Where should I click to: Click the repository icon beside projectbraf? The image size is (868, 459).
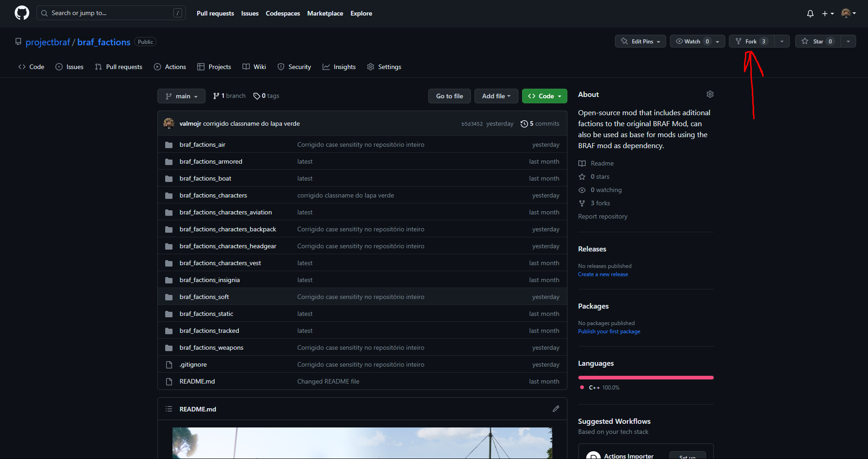(18, 42)
